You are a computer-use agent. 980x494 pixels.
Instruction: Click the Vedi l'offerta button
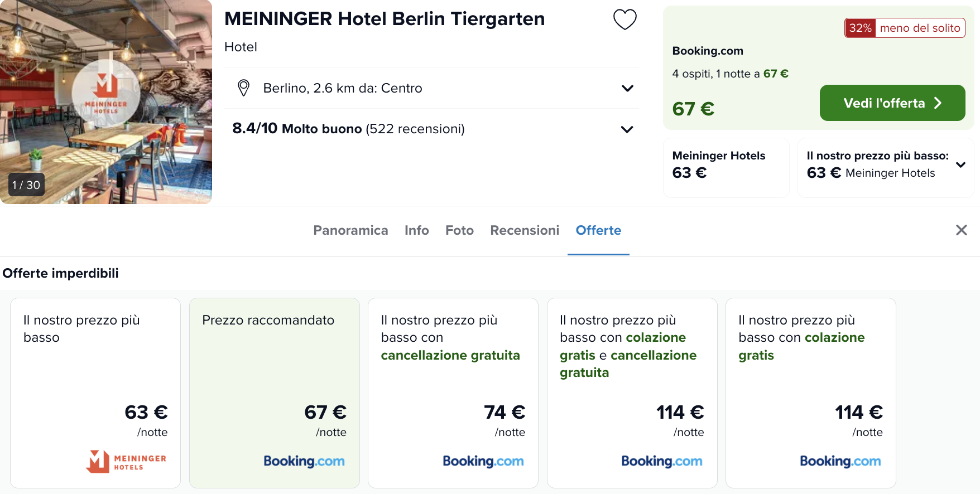pos(892,103)
